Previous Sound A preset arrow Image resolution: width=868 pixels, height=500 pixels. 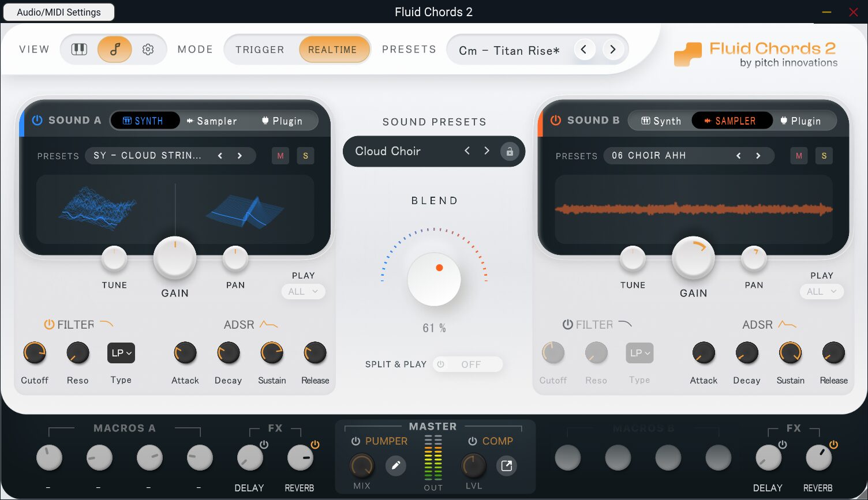tap(220, 156)
